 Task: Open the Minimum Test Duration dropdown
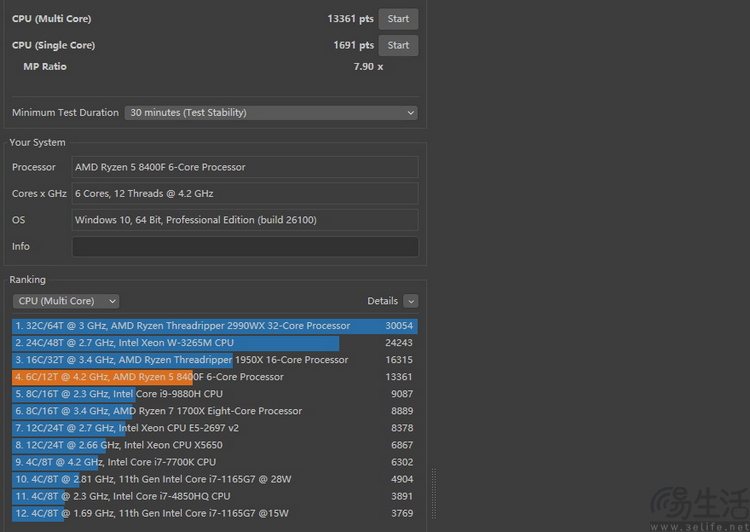tap(271, 113)
